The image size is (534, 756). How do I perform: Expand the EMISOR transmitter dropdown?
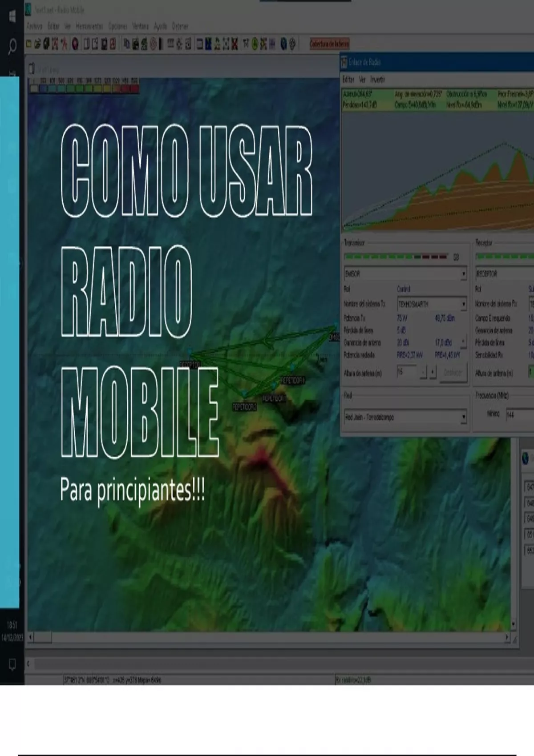coord(463,273)
